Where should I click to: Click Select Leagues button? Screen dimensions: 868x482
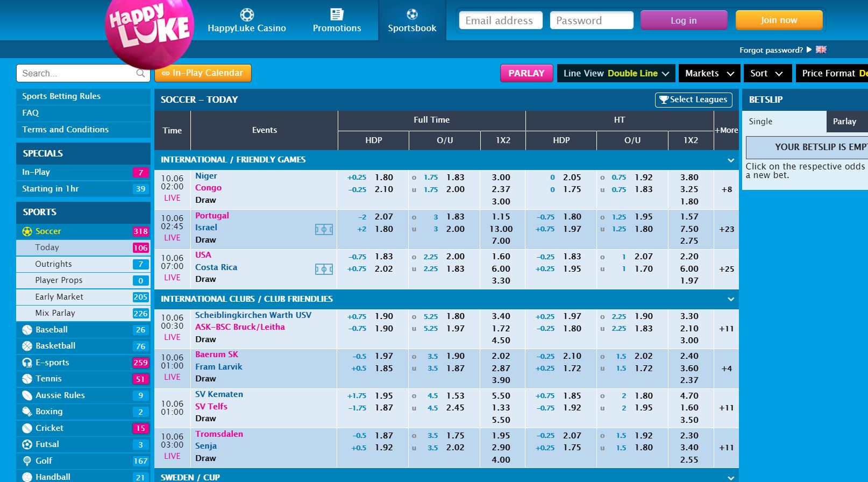pos(694,100)
